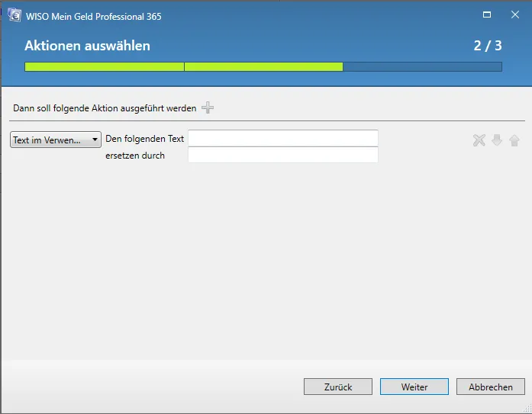The height and width of the screenshot is (414, 532).
Task: Cancel the wizard with Abbrechen
Action: click(x=490, y=387)
